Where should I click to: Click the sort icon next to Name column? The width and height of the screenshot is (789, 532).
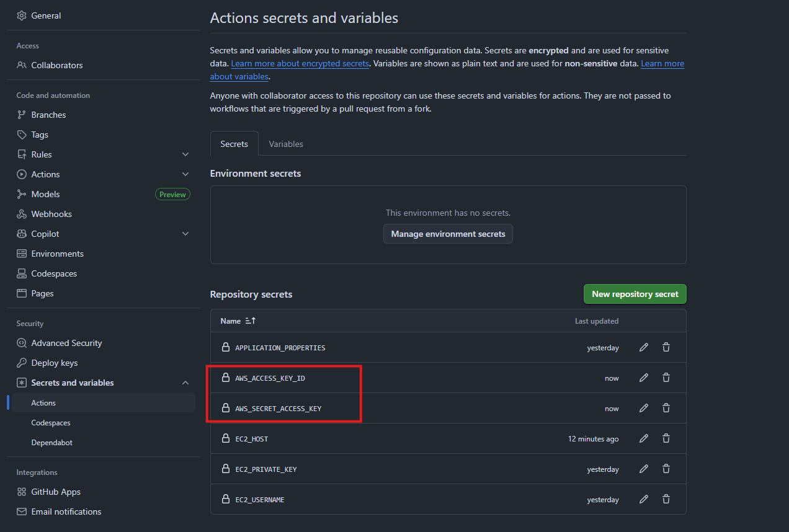[251, 321]
